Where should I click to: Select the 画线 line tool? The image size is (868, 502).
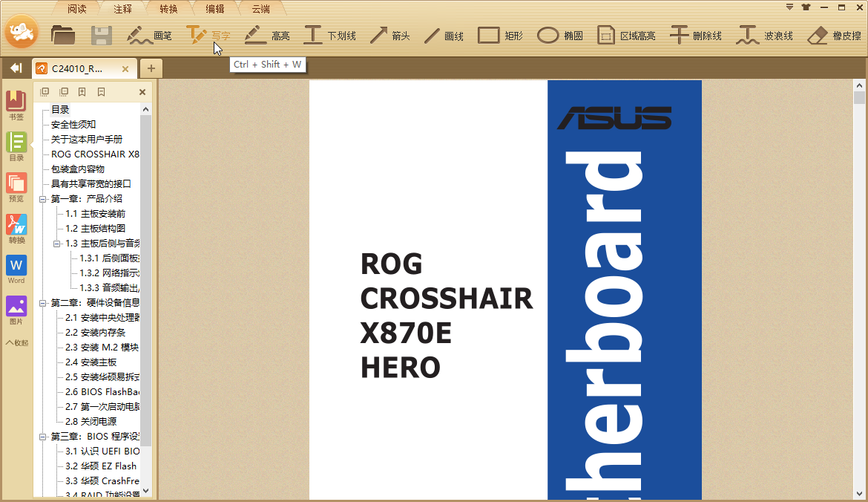coord(444,36)
